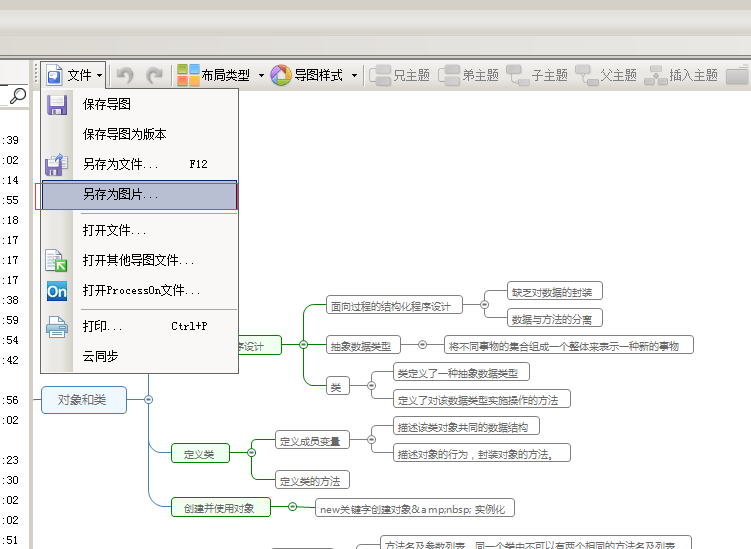Click the save mind map floppy icon

click(x=57, y=104)
